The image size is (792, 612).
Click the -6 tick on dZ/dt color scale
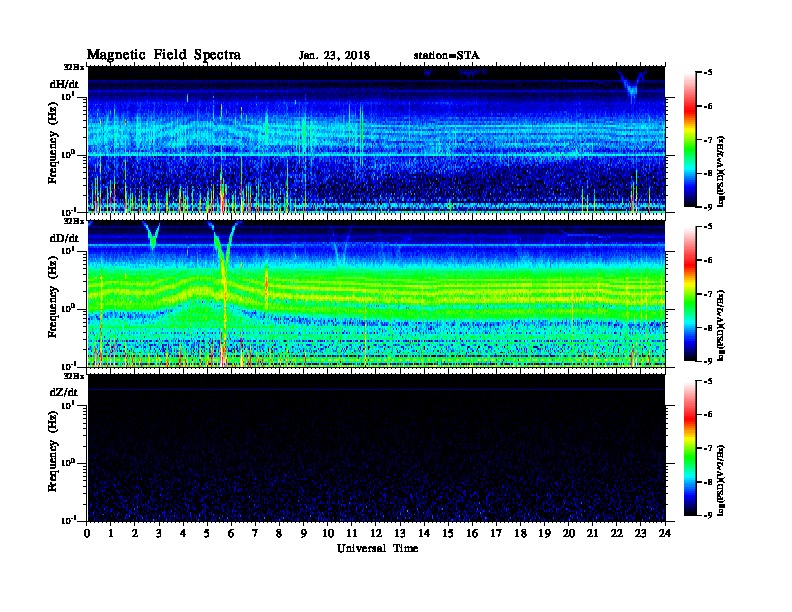tap(708, 415)
